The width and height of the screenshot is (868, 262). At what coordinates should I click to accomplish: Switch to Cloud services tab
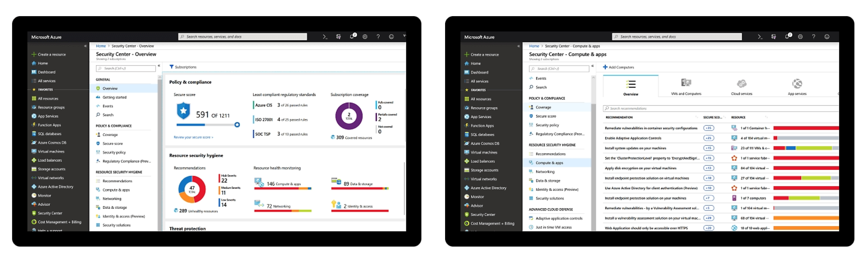tap(741, 87)
